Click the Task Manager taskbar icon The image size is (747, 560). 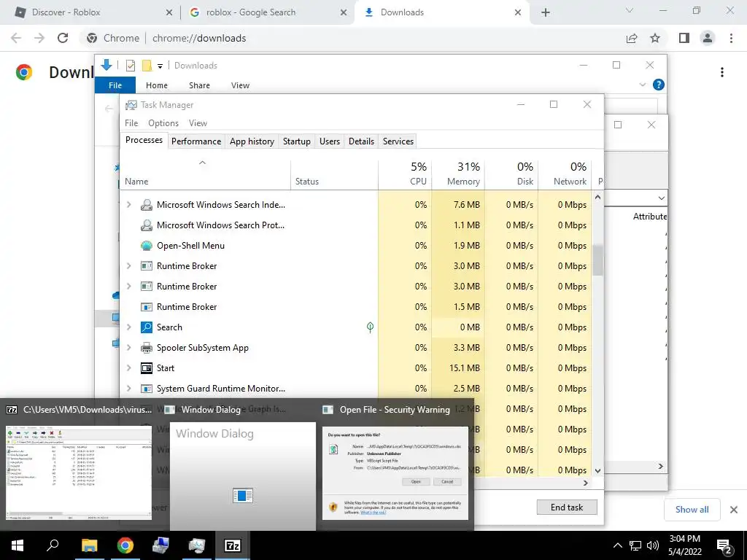tap(196, 545)
